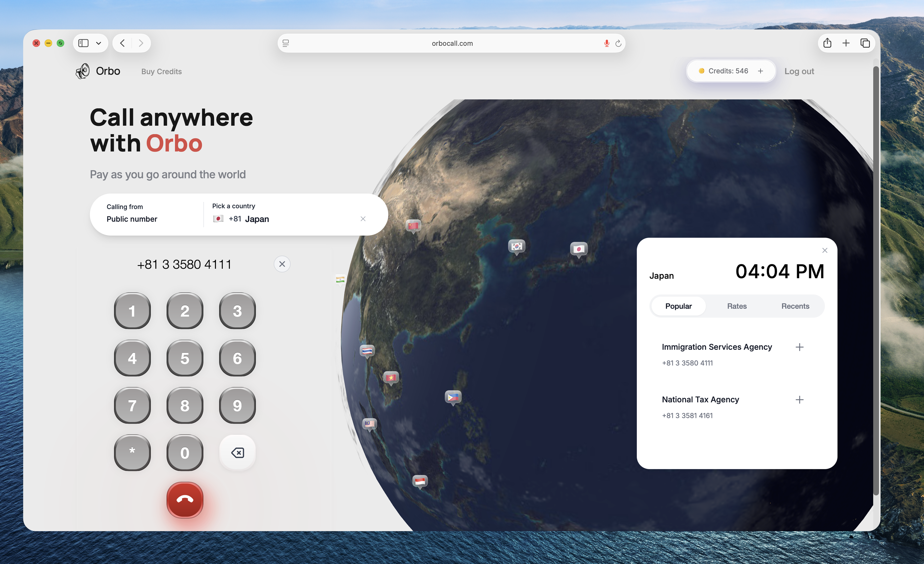Screen dimensions: 924x564
Task: Add Immigration Services Agency with plus icon
Action: coord(799,347)
